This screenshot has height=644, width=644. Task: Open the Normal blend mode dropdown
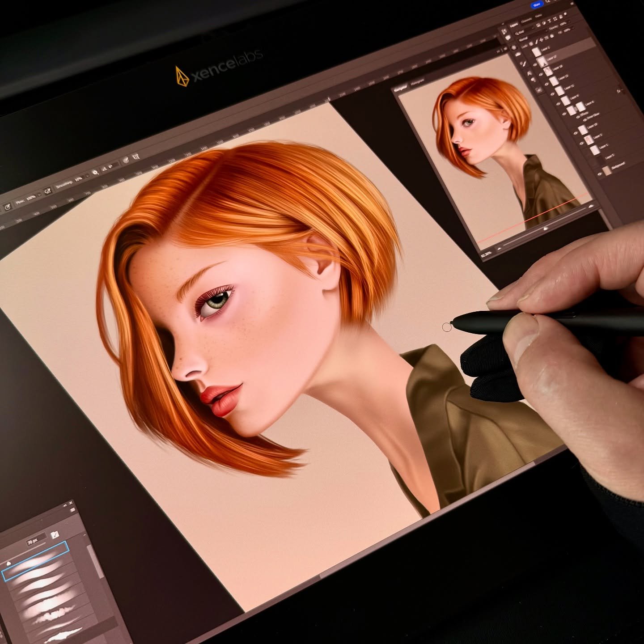pos(524,38)
